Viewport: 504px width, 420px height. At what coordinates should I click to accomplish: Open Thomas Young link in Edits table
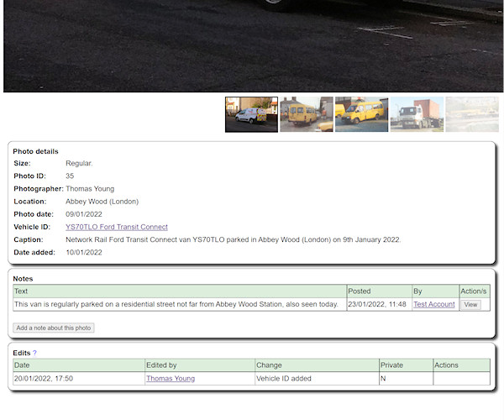[x=170, y=379]
